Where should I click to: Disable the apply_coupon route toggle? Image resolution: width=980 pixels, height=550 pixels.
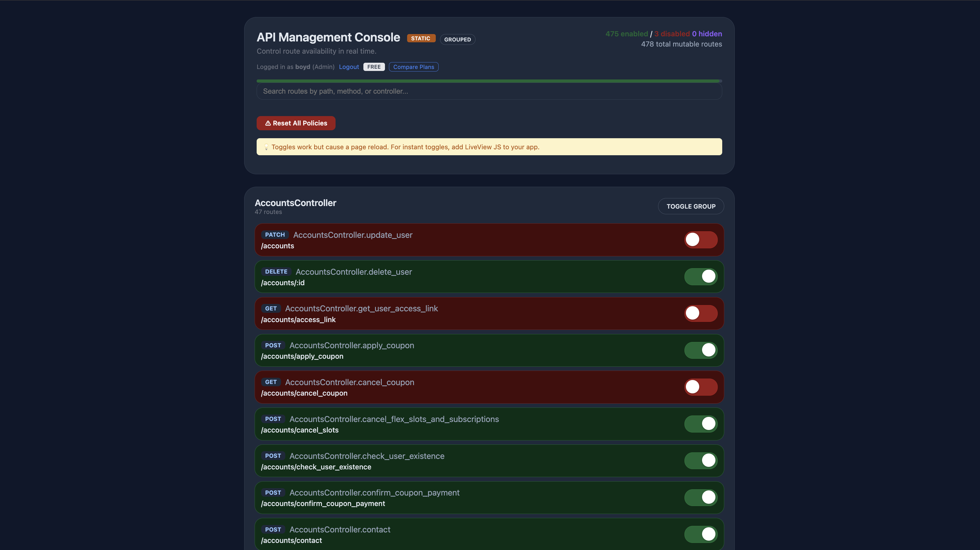point(701,350)
